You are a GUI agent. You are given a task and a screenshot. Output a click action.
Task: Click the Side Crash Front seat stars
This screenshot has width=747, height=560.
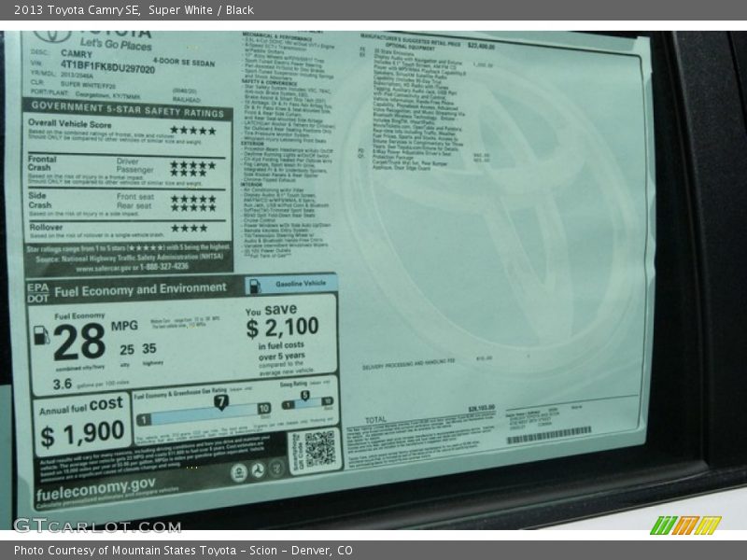[193, 199]
